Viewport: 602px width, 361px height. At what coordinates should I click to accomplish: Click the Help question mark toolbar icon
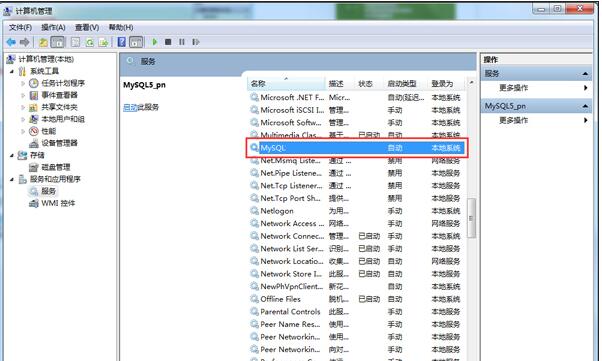point(121,41)
